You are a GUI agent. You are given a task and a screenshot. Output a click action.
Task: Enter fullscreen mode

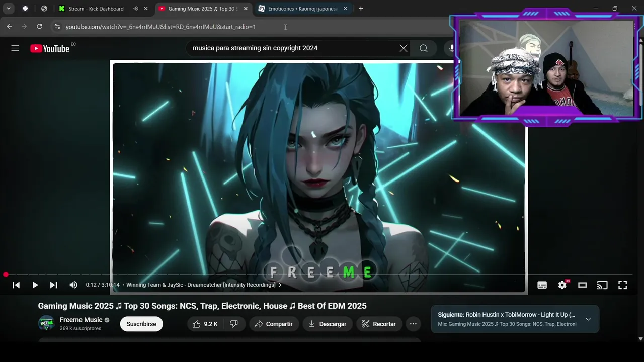click(622, 285)
